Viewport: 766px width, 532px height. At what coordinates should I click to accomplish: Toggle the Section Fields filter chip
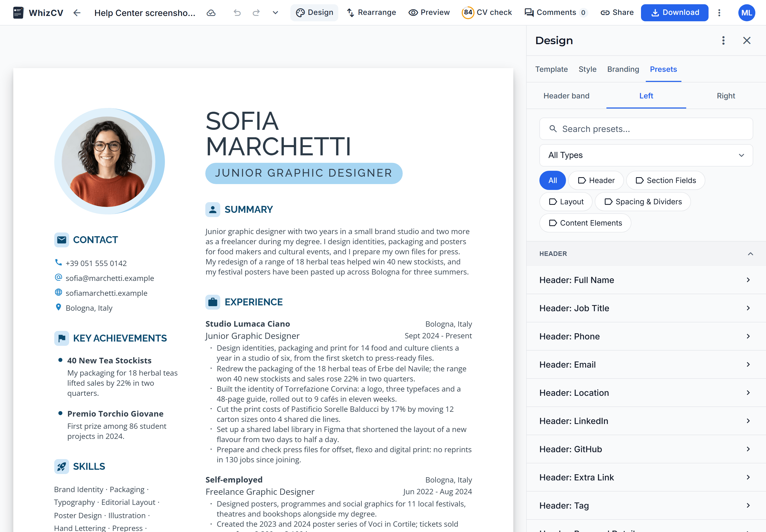pyautogui.click(x=665, y=180)
